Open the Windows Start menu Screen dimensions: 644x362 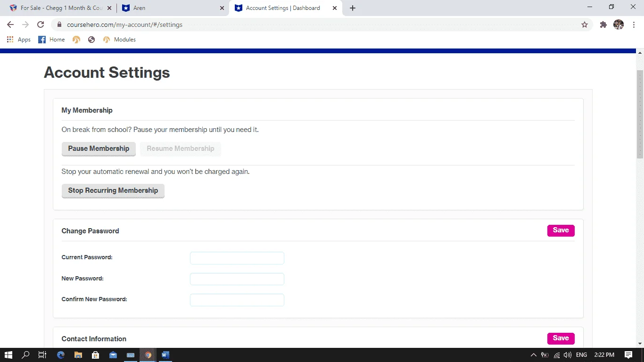pyautogui.click(x=8, y=355)
